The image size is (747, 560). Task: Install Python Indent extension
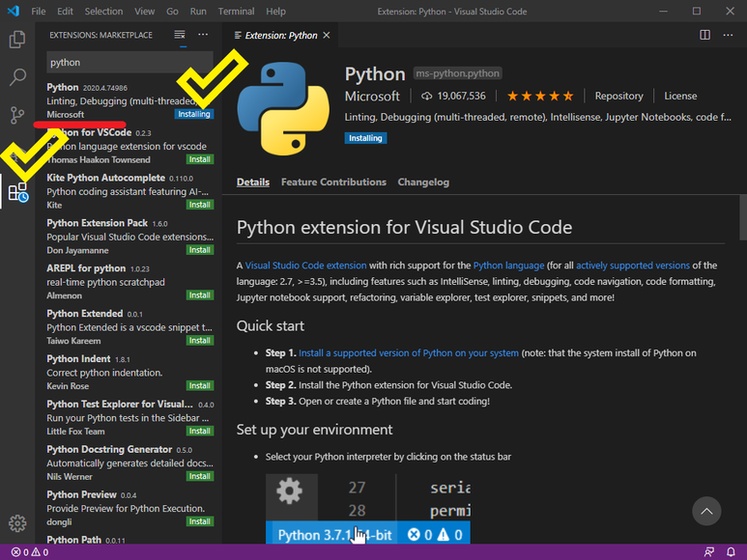point(200,385)
